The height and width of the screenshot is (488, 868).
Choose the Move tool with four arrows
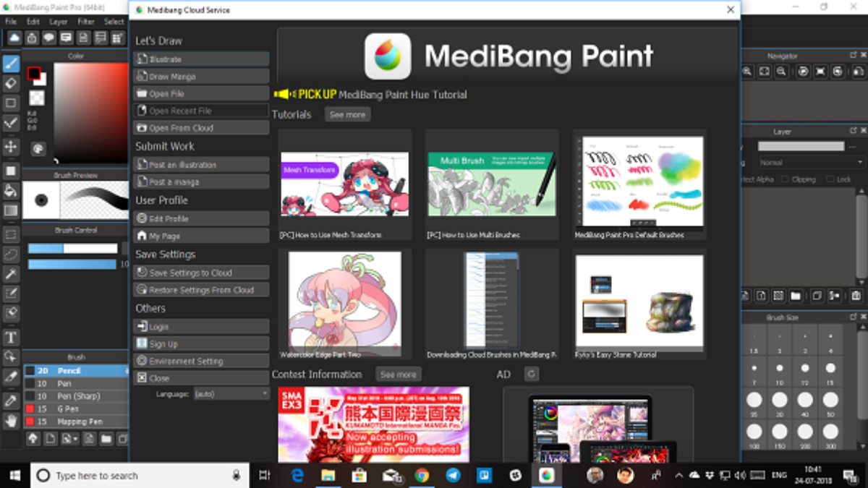click(x=11, y=147)
